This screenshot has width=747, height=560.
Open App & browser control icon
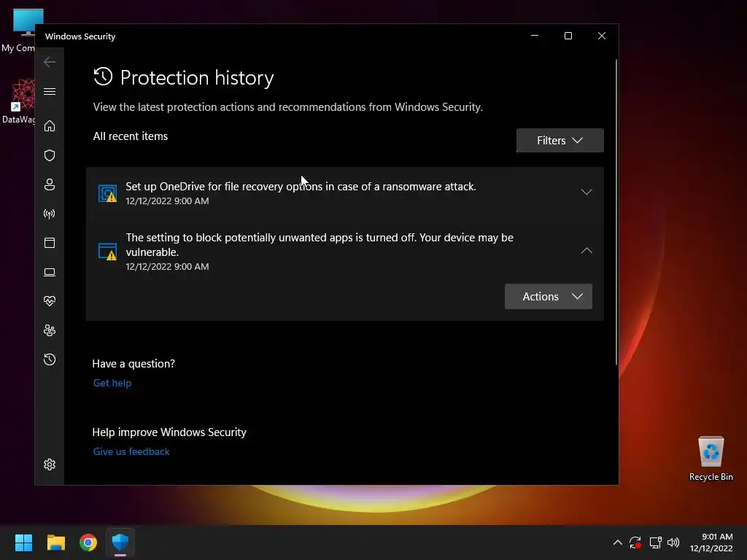(x=50, y=243)
